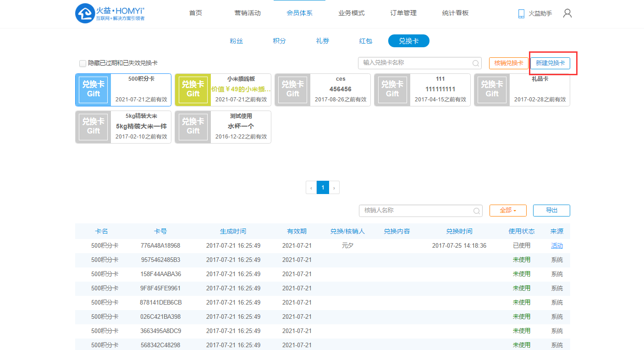Click the 新建兑换卡 button
Image resolution: width=644 pixels, height=350 pixels.
(550, 63)
